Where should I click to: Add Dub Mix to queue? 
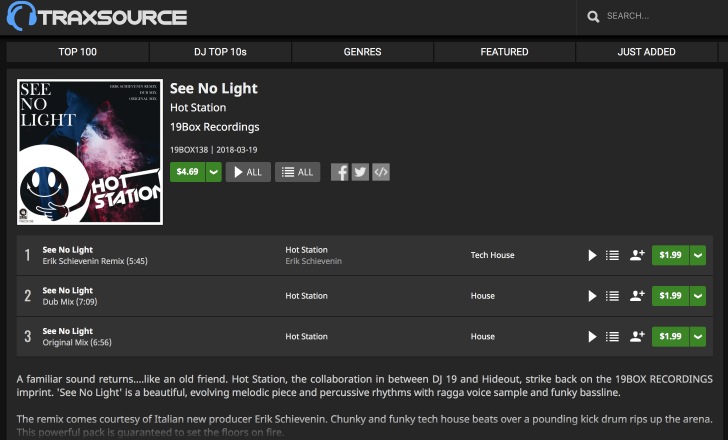(612, 296)
